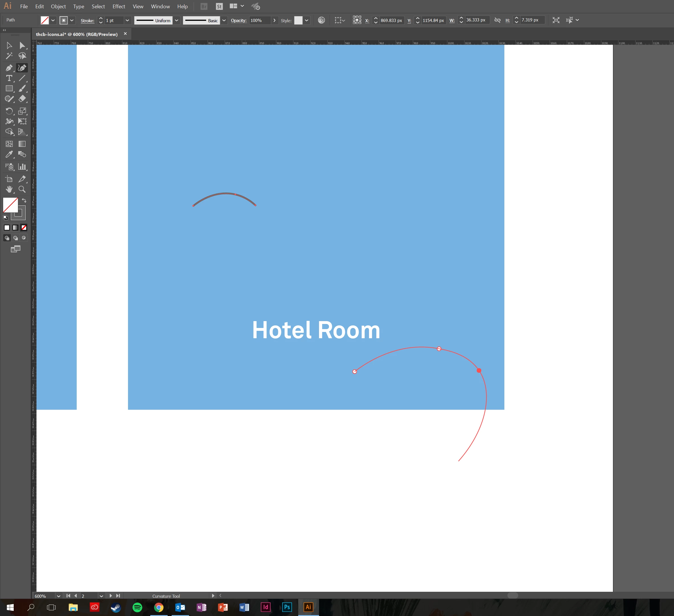674x616 pixels.
Task: Toggle constrain width and height proportions
Action: click(497, 21)
